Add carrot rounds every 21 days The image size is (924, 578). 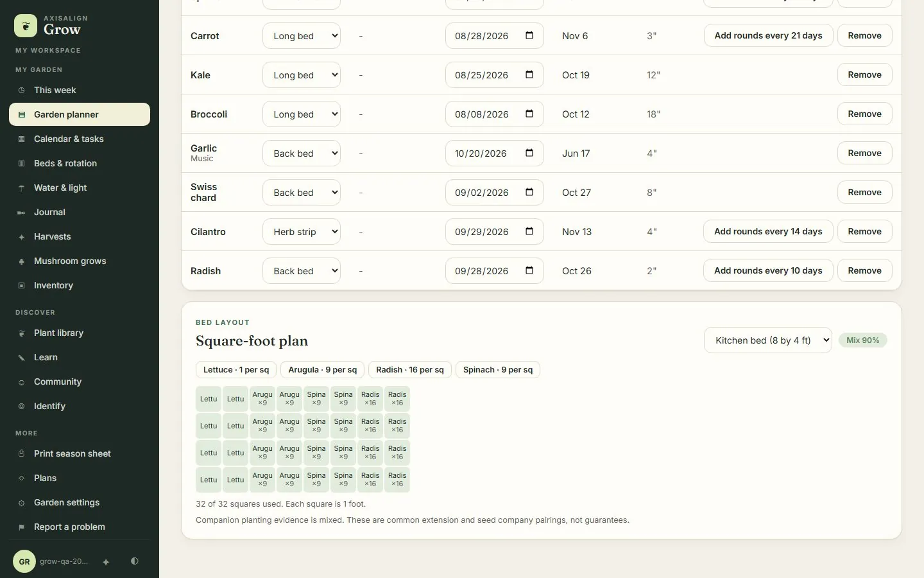tap(768, 35)
